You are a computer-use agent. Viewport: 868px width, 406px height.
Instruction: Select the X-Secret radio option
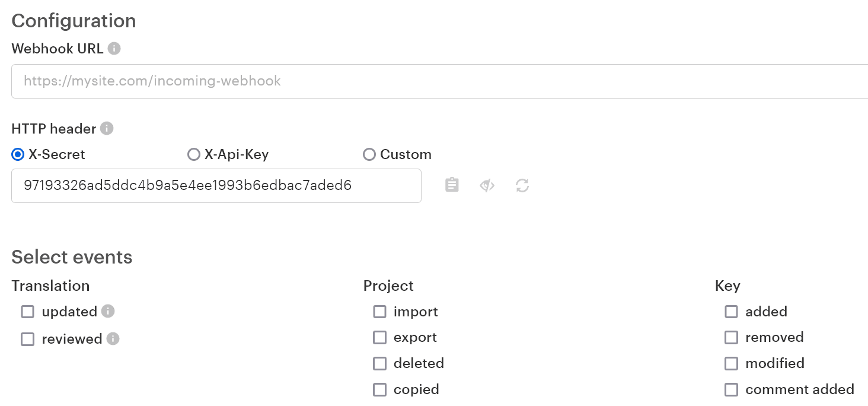click(18, 154)
